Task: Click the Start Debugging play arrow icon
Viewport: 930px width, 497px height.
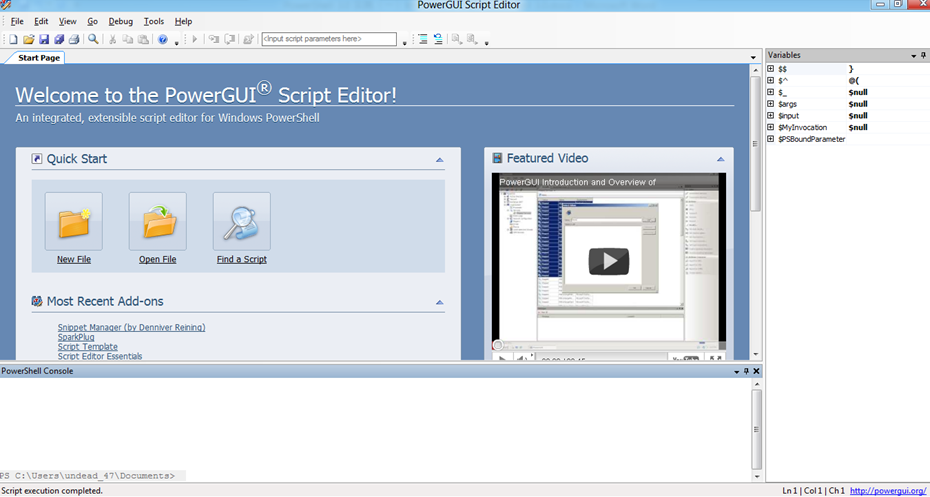Action: [195, 39]
